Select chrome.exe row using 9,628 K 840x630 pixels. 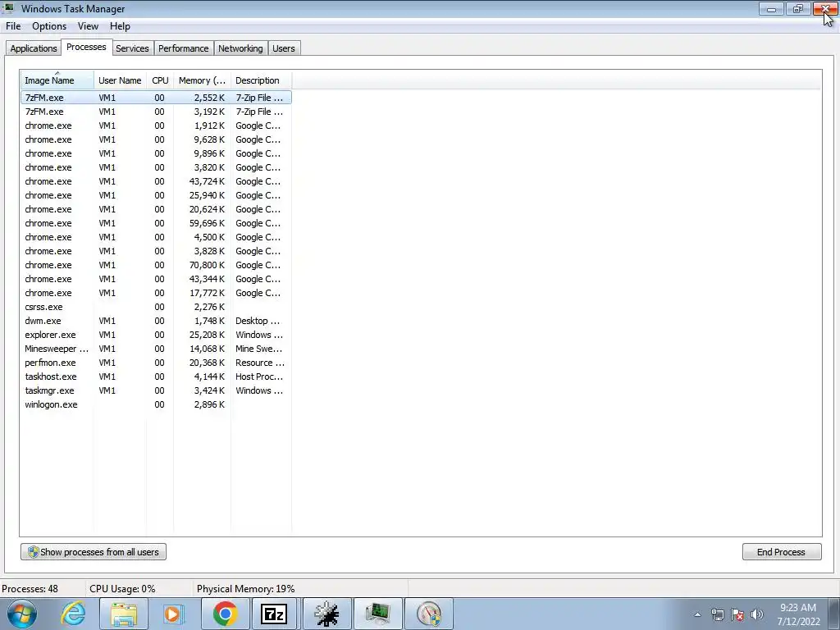point(156,139)
